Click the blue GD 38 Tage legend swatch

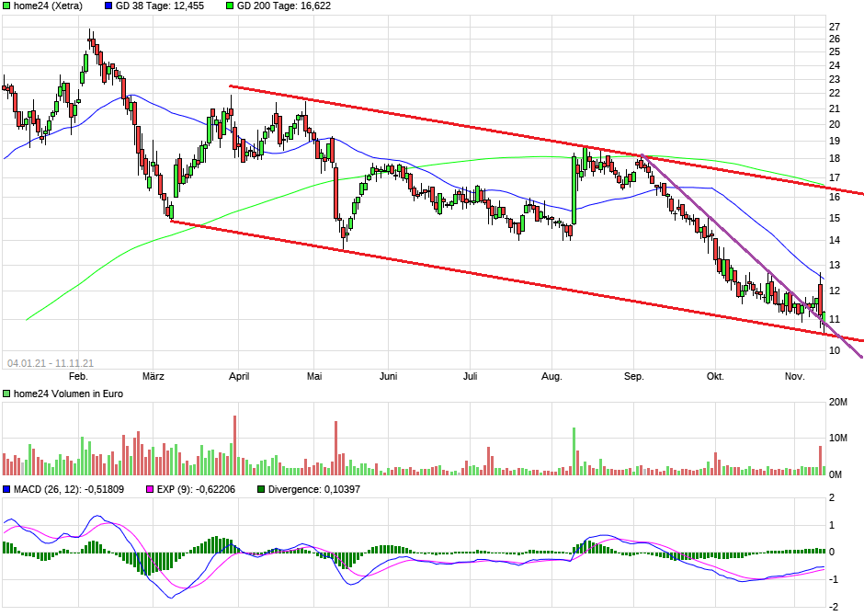pyautogui.click(x=108, y=6)
